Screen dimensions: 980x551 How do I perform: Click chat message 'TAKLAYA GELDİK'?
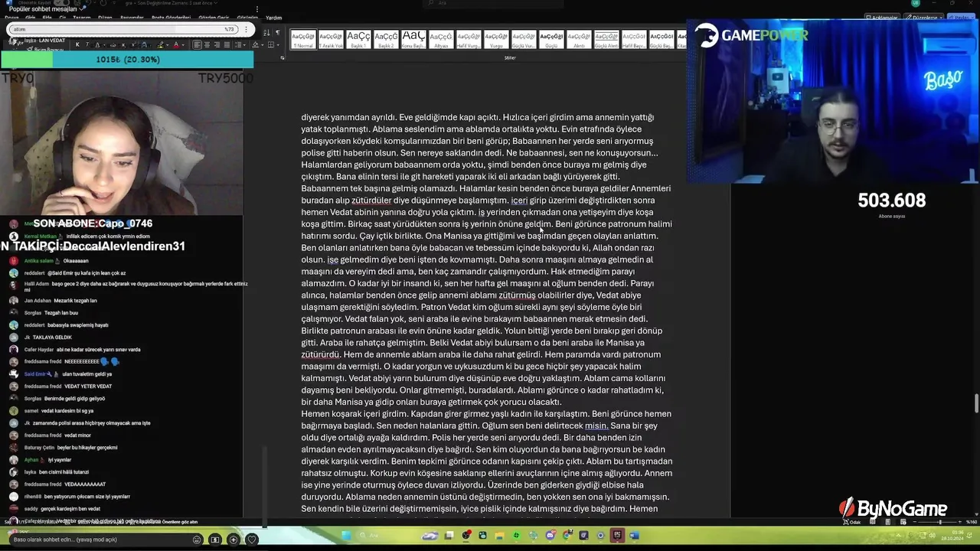52,337
